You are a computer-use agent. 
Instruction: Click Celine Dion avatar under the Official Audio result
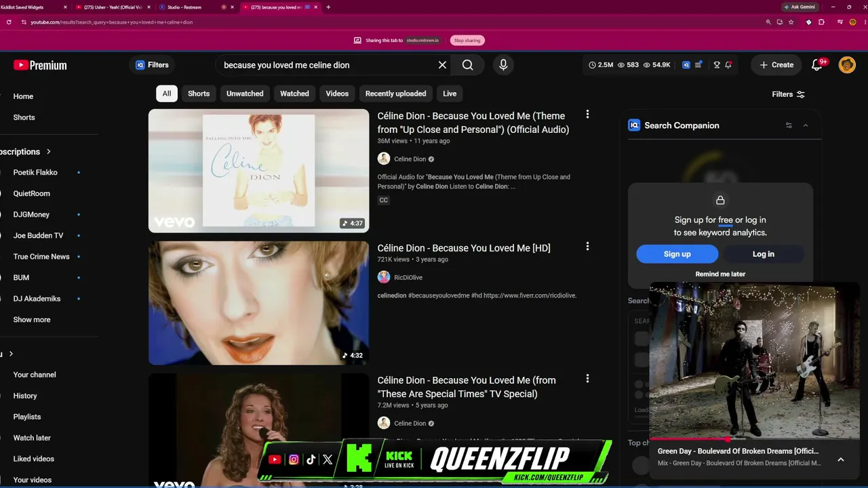pyautogui.click(x=384, y=159)
